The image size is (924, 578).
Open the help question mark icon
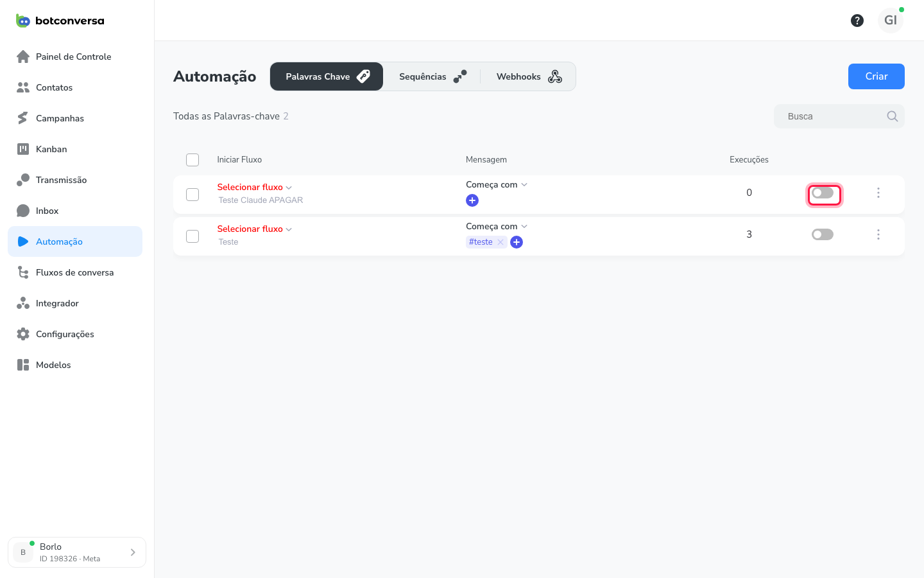(857, 21)
